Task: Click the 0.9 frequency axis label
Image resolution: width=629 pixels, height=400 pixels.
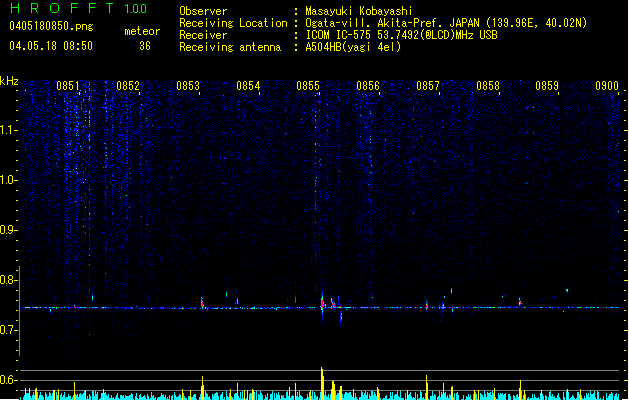Action: tap(8, 230)
